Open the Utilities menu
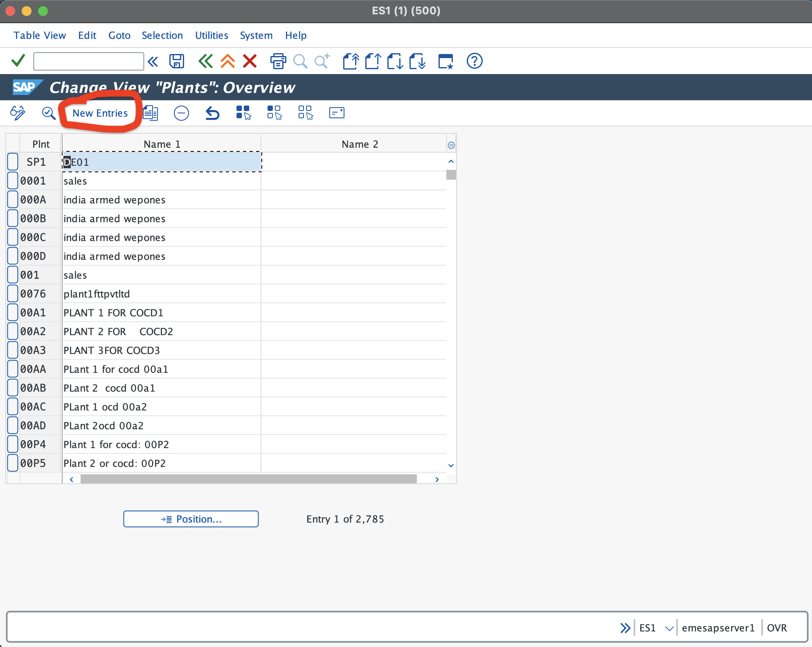 pyautogui.click(x=211, y=36)
